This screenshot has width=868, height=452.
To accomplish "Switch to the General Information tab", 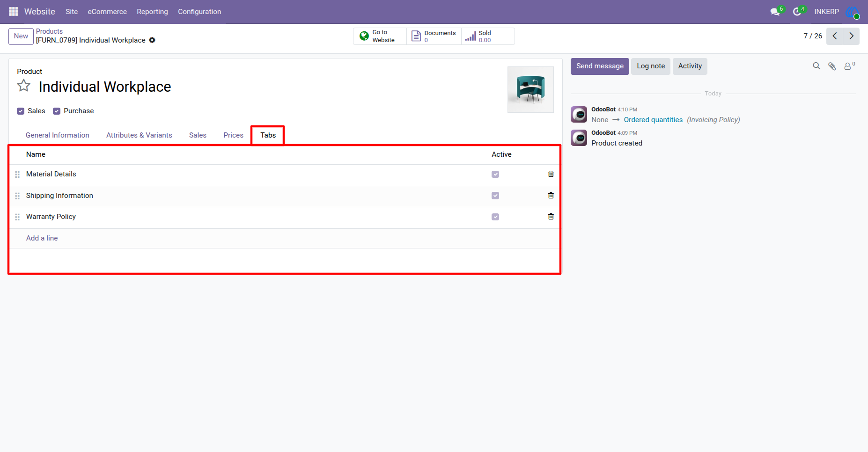I will pos(58,135).
